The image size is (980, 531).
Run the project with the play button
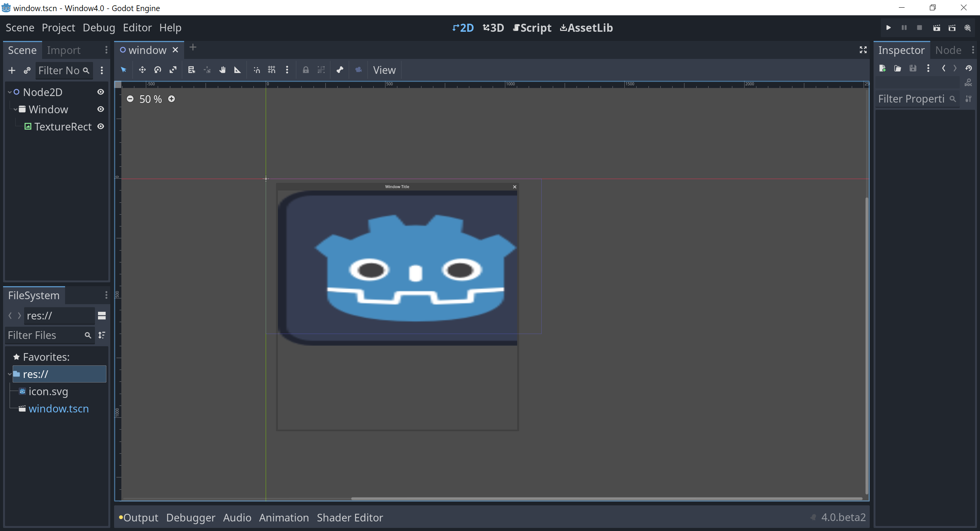[x=888, y=28]
